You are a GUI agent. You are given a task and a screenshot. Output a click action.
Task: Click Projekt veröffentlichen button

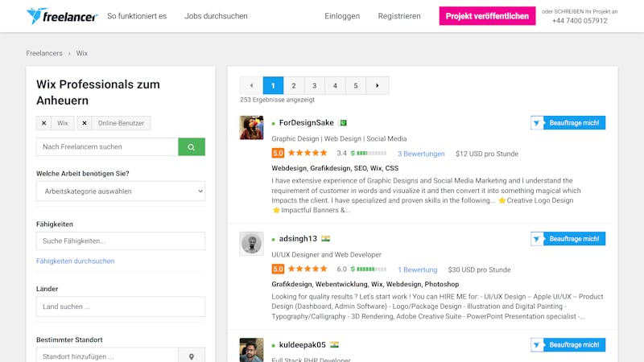coord(487,16)
